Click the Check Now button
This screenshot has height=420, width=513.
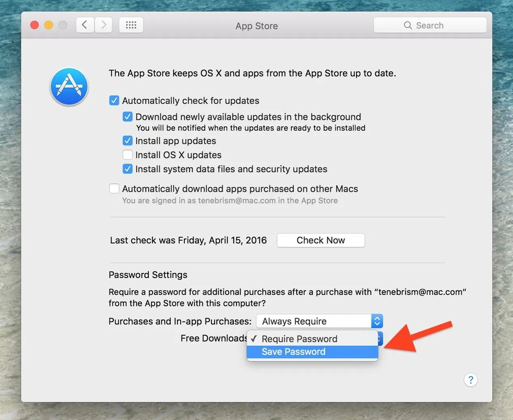(x=321, y=240)
